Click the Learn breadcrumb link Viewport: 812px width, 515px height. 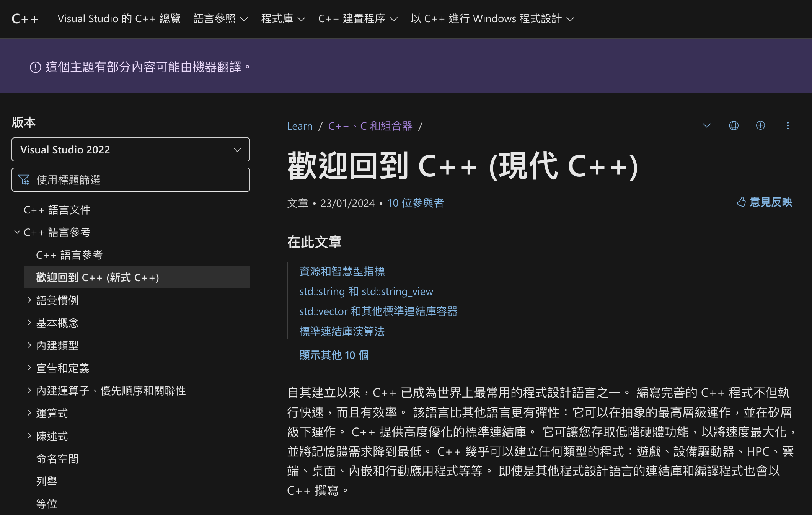tap(300, 126)
